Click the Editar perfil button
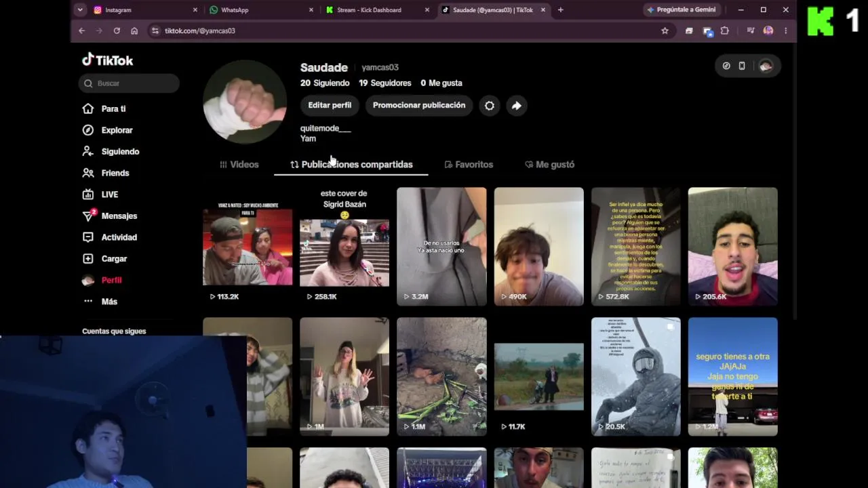Screen dimensions: 868x488 point(330,105)
